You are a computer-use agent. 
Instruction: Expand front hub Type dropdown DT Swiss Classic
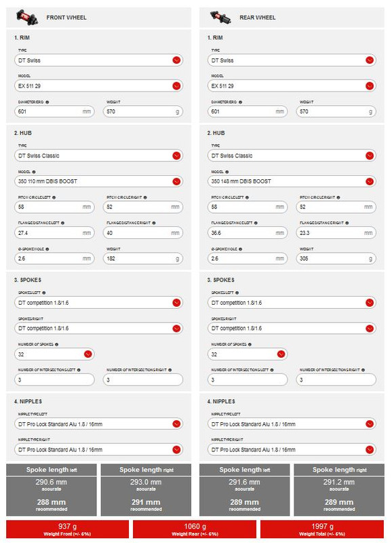tap(98, 155)
